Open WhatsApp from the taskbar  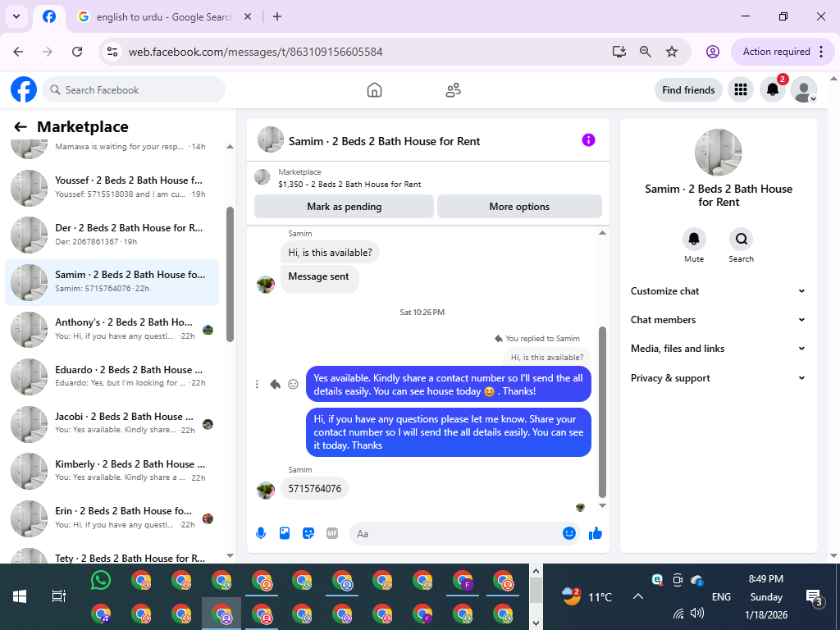[101, 580]
